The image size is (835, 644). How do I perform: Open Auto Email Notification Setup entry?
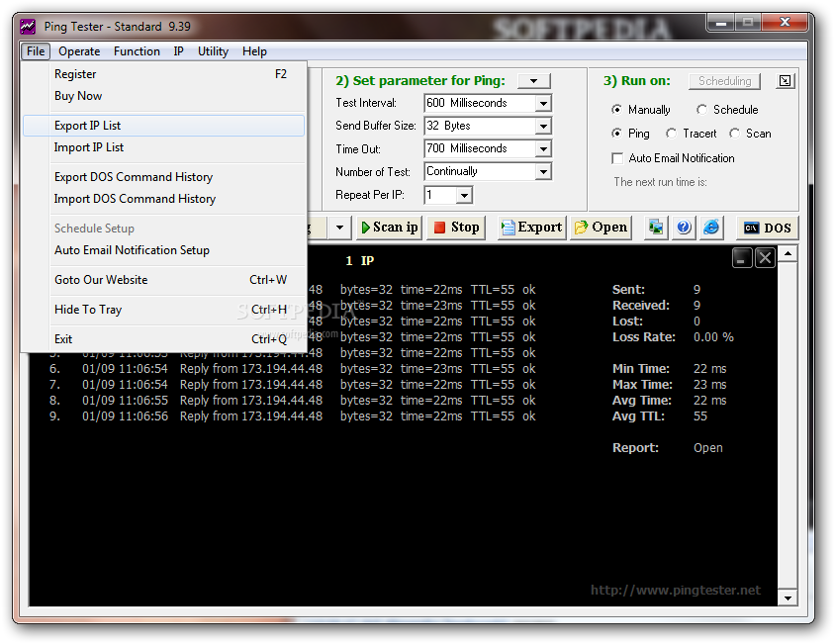pos(164,250)
